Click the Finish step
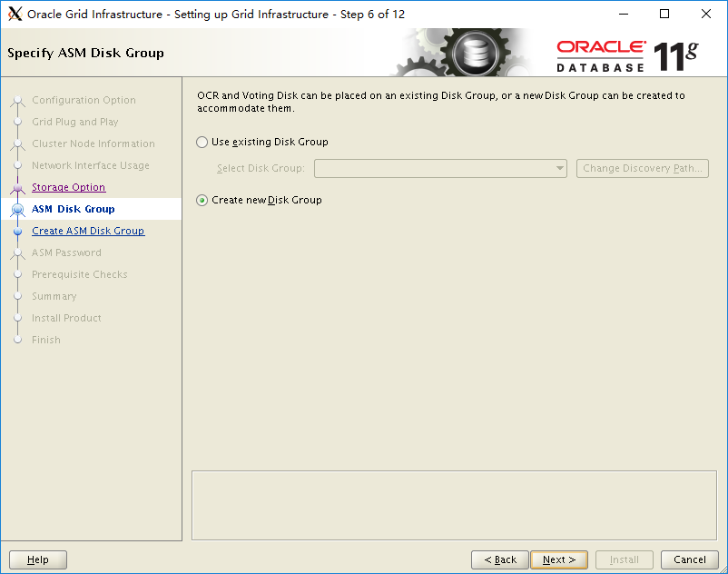 [x=46, y=340]
